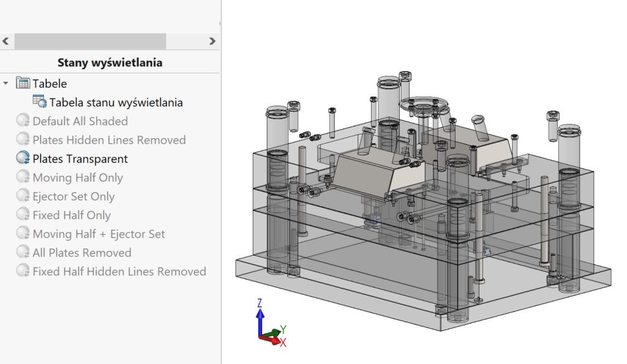This screenshot has width=627, height=364.
Task: Click the horizontal scrollbar thumb
Action: click(x=90, y=41)
